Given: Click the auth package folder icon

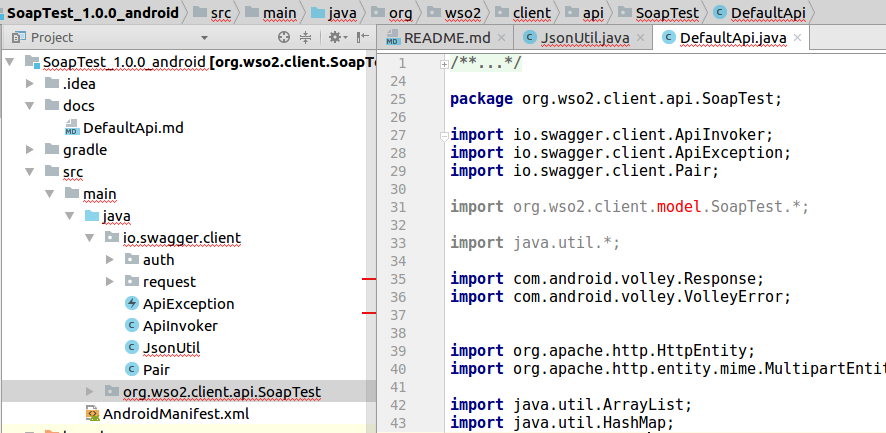Looking at the screenshot, I should point(132,259).
